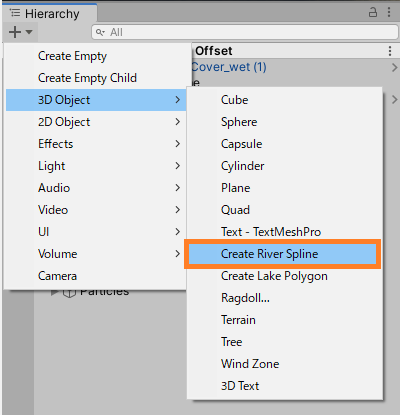Open the Offset scene row options menu
400x415 pixels.
390,51
